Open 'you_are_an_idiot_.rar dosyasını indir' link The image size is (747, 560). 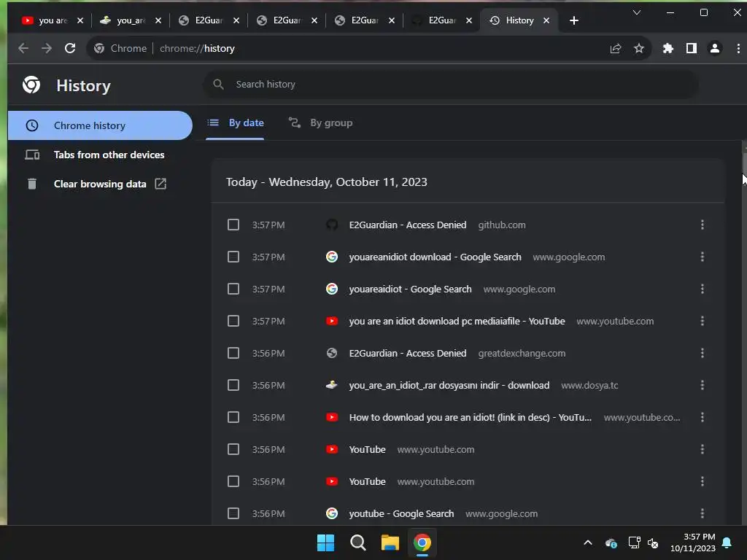(x=449, y=385)
